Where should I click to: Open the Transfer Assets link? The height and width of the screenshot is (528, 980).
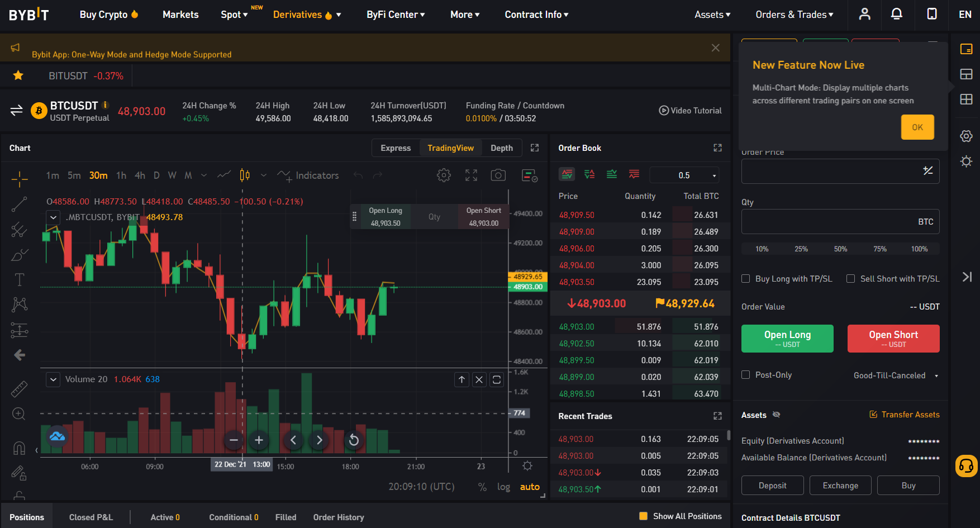[x=905, y=415]
